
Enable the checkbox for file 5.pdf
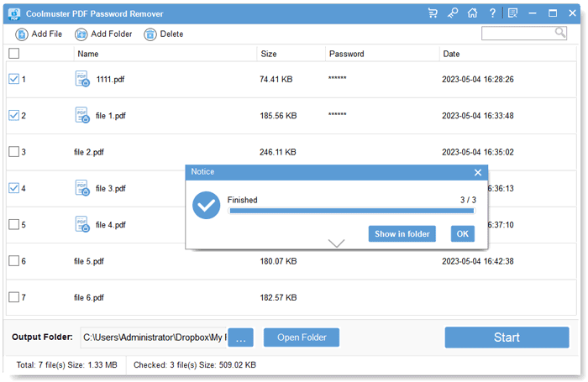coord(14,261)
